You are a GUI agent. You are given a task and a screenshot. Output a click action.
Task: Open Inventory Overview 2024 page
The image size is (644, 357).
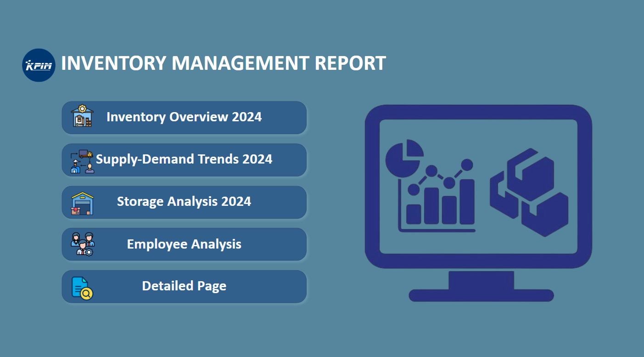(x=184, y=118)
